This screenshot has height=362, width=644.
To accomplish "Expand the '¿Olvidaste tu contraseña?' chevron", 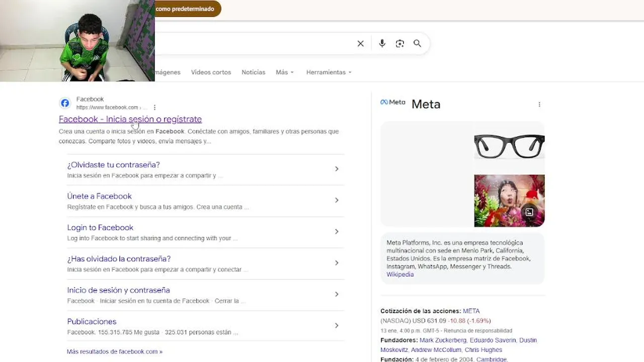I will click(337, 169).
